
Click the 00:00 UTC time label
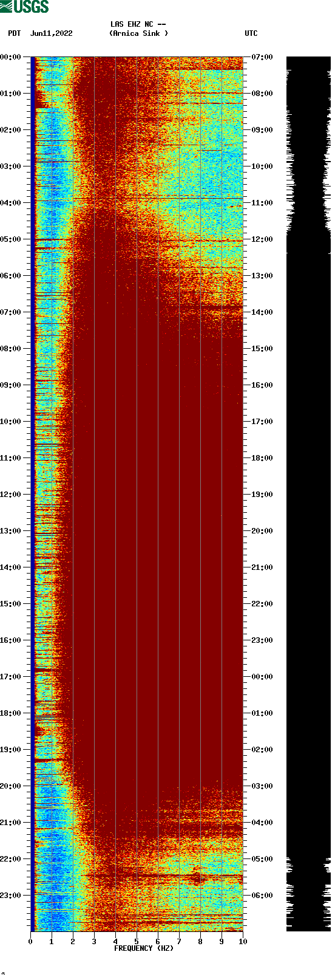[x=262, y=677]
